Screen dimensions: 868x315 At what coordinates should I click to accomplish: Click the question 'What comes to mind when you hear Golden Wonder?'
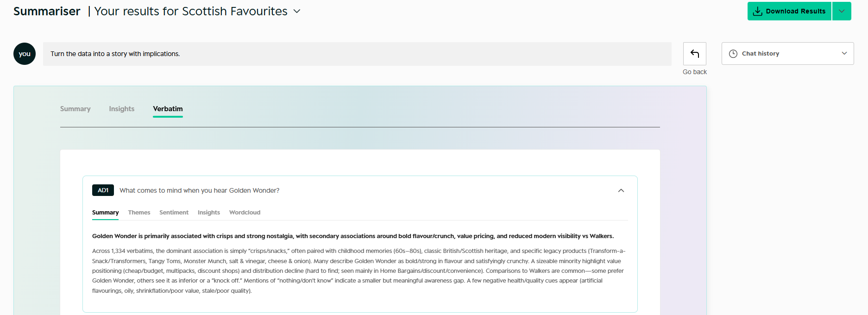tap(200, 190)
